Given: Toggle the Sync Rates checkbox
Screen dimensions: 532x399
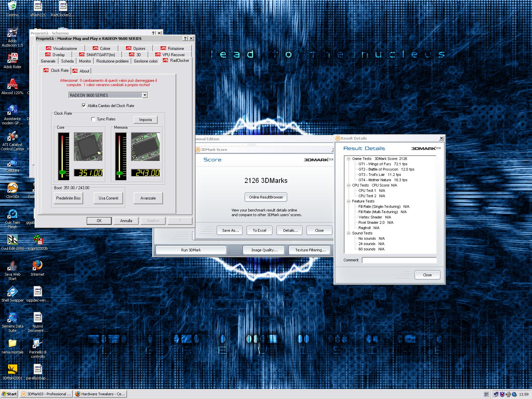Looking at the screenshot, I should pos(93,119).
